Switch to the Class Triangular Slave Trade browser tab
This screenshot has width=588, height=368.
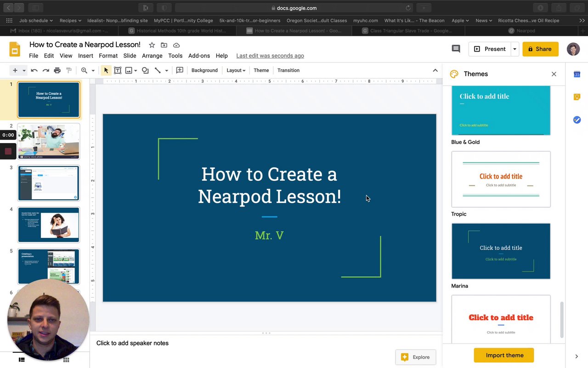tap(408, 31)
